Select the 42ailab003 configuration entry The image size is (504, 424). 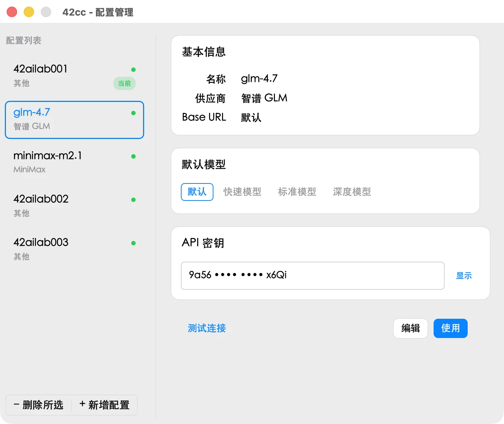click(x=74, y=248)
